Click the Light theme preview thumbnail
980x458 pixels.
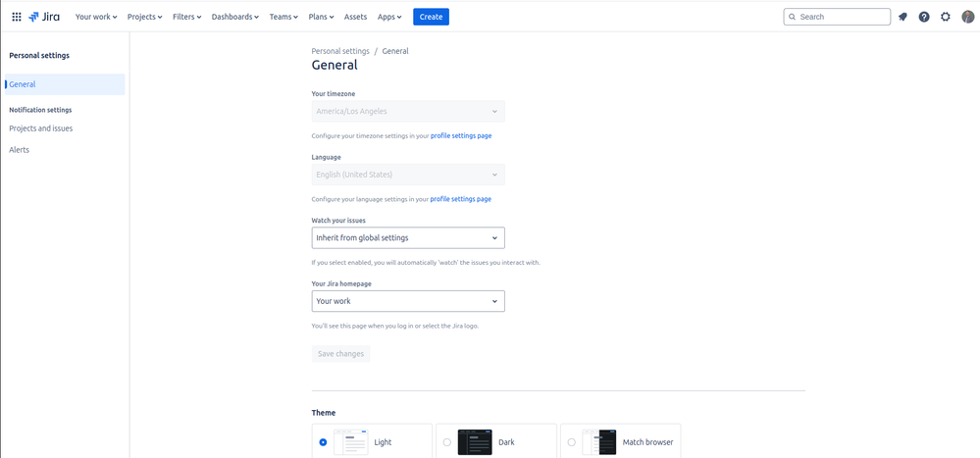[350, 441]
